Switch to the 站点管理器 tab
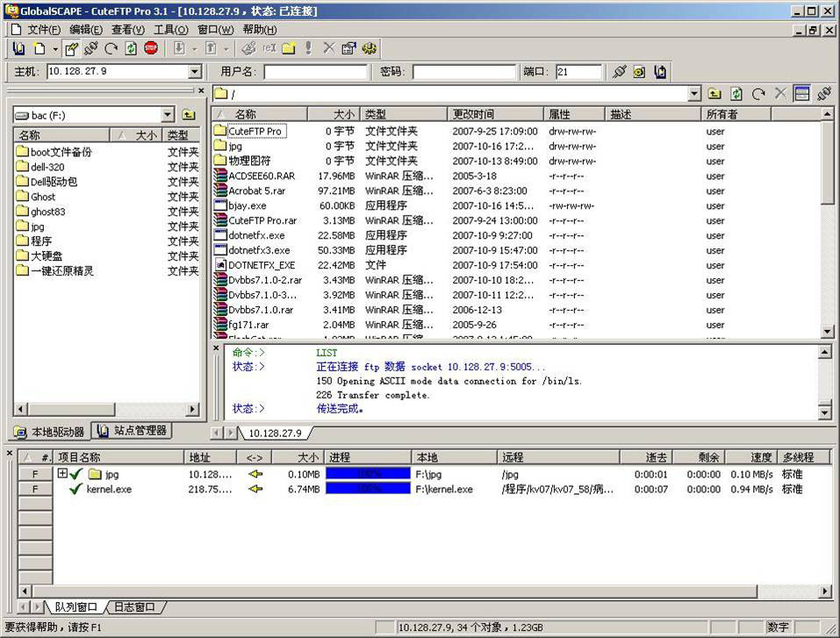 point(133,431)
